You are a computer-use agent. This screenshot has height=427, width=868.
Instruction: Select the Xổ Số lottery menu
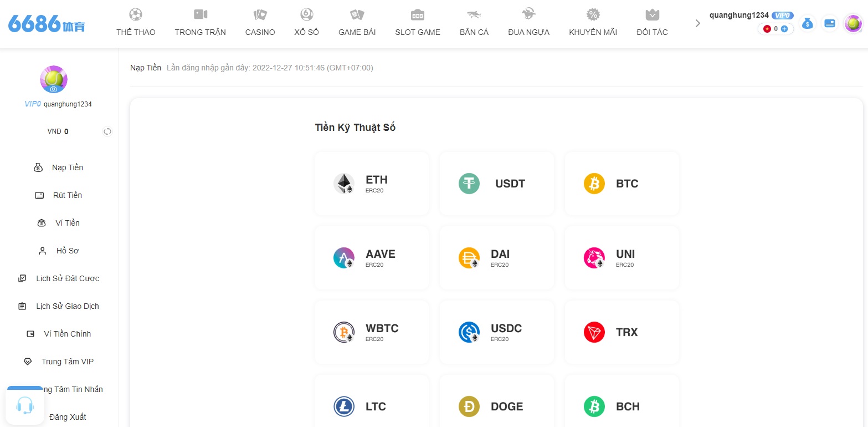(306, 22)
